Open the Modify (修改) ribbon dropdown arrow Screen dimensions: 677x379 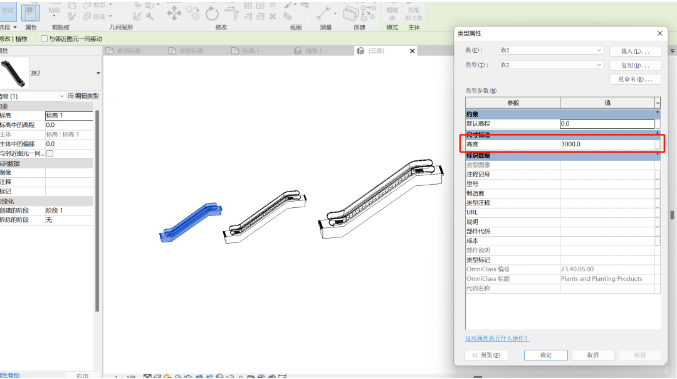pos(15,27)
